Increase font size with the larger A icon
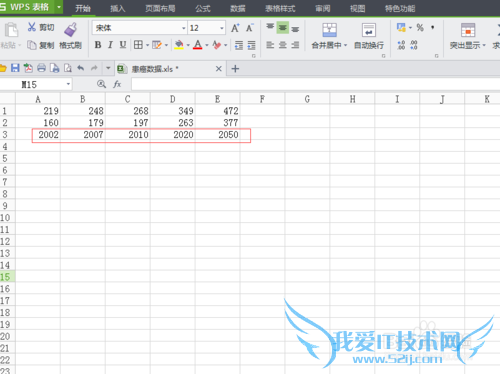This screenshot has height=374, width=500. pyautogui.click(x=235, y=28)
